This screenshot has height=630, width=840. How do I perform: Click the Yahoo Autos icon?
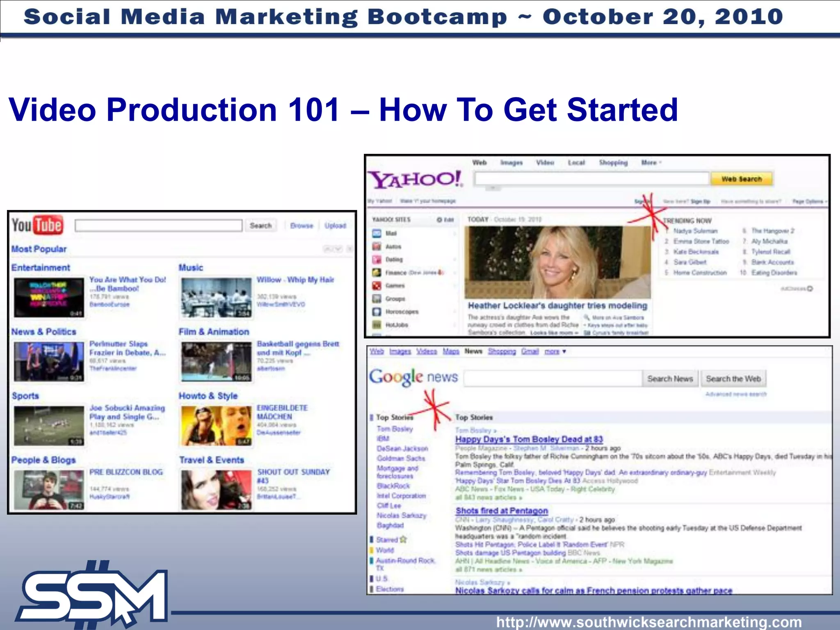pos(377,247)
